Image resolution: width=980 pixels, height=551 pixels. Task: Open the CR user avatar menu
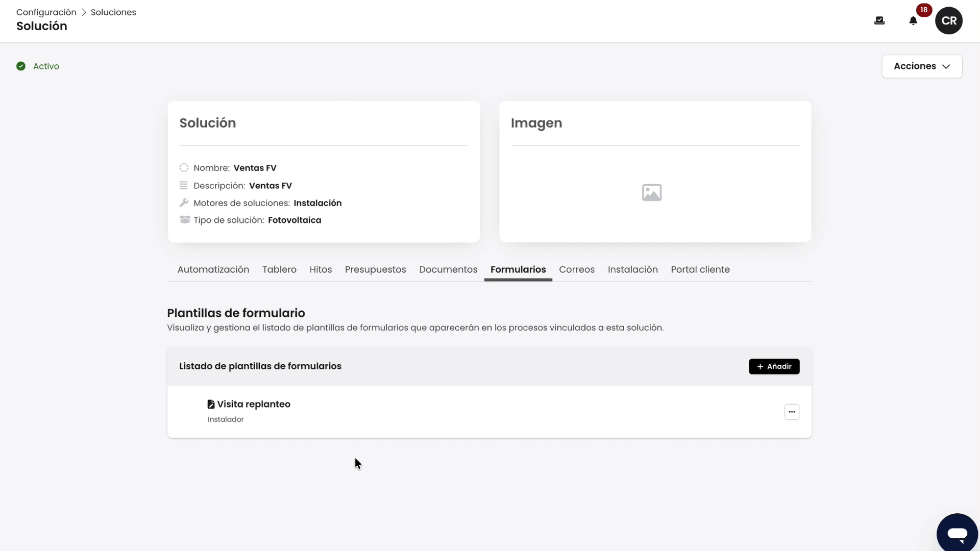pyautogui.click(x=948, y=21)
